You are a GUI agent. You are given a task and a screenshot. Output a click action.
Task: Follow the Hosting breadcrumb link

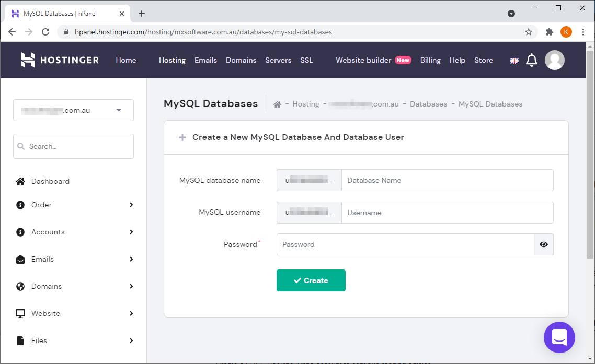point(306,104)
